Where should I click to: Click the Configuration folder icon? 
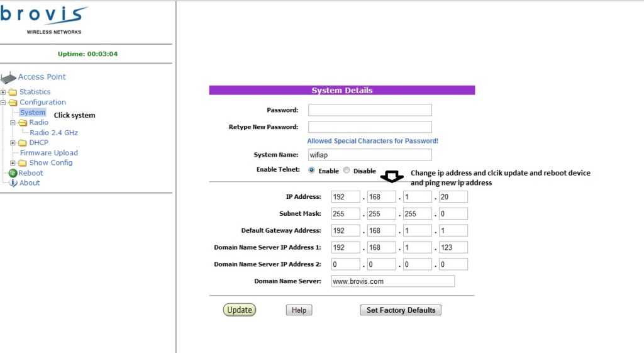[x=13, y=103]
